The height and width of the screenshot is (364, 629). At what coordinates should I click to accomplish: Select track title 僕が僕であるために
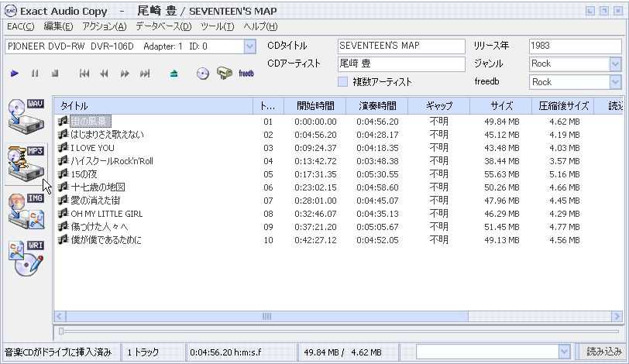[106, 240]
